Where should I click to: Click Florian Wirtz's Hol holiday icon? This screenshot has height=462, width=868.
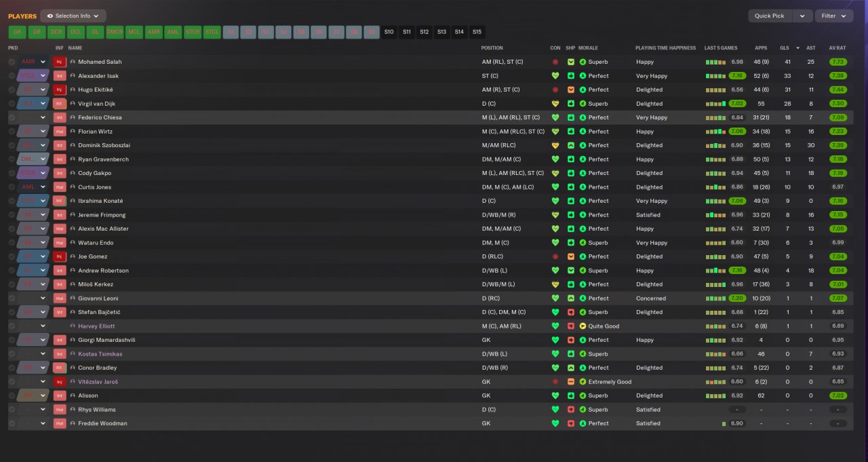[x=60, y=132]
